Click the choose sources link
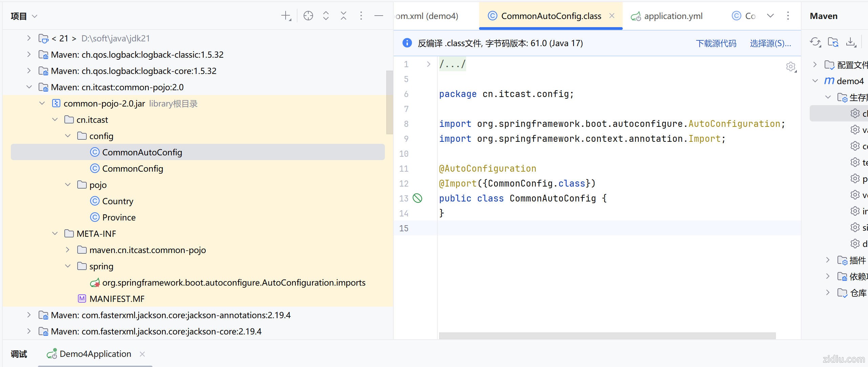The width and height of the screenshot is (868, 367). coord(770,43)
